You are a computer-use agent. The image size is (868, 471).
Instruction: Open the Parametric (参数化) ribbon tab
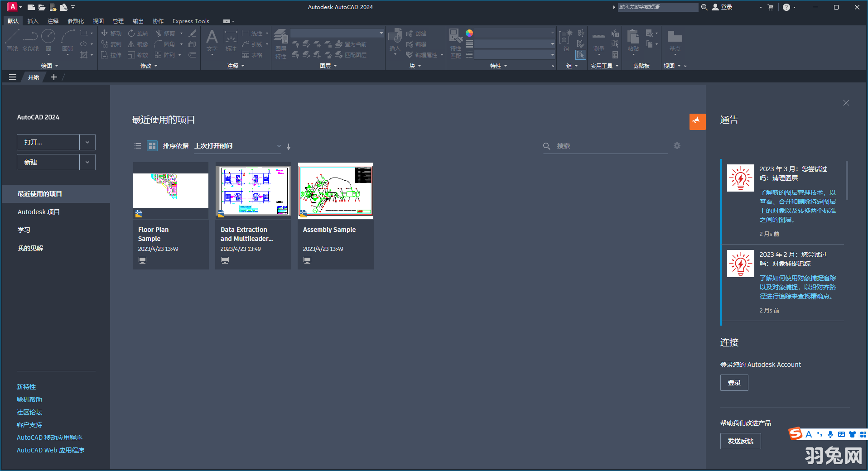(76, 21)
